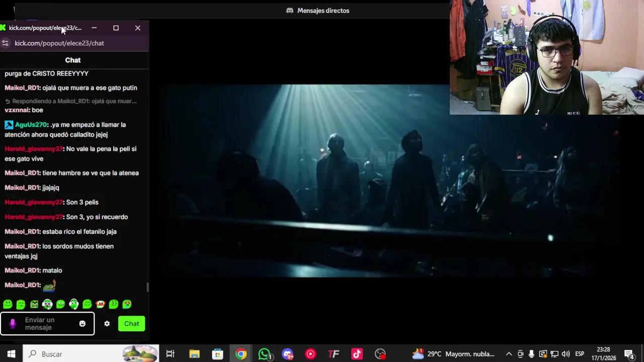This screenshot has width=644, height=362.
Task: Click the 'Mensajes directos' Discord header
Action: coord(323,11)
